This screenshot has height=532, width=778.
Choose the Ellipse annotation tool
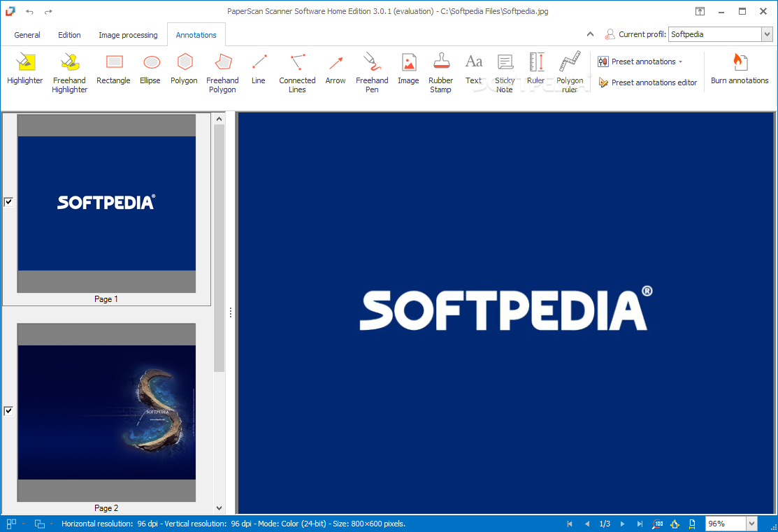[150, 69]
